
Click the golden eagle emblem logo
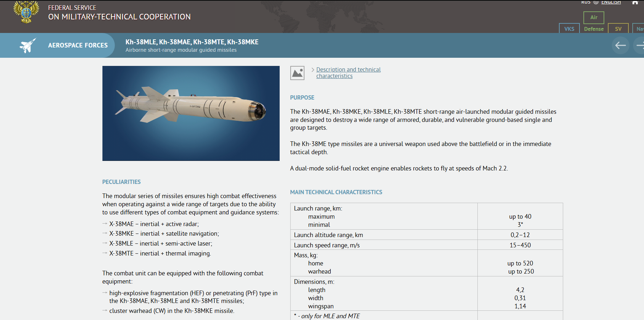26,12
